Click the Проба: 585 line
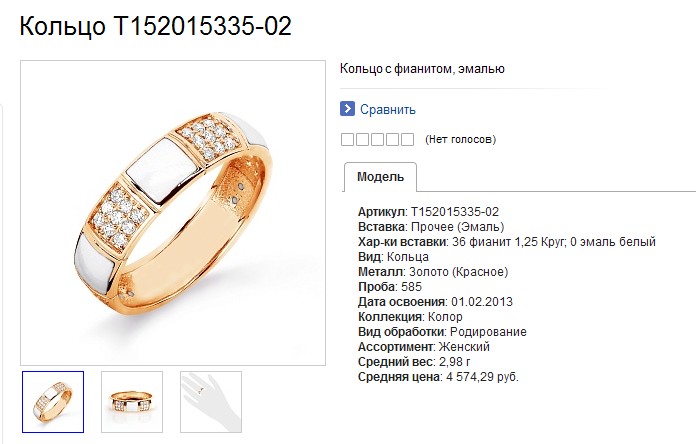Screen dimensions: 696x444 390,287
